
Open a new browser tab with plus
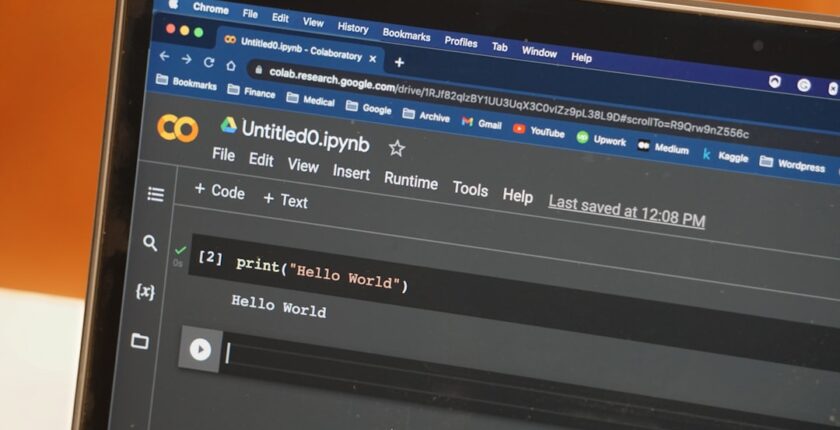click(x=399, y=62)
